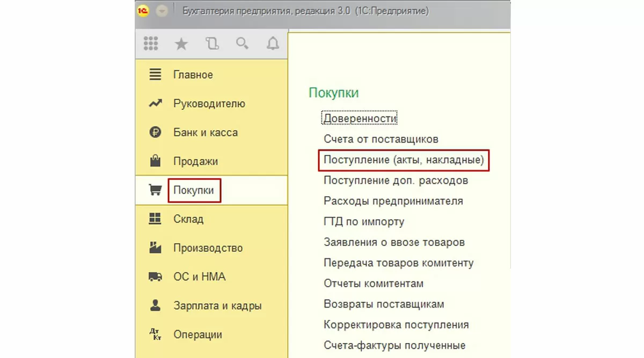Open Передача товаров комитенту
The width and height of the screenshot is (644, 358).
click(x=399, y=263)
